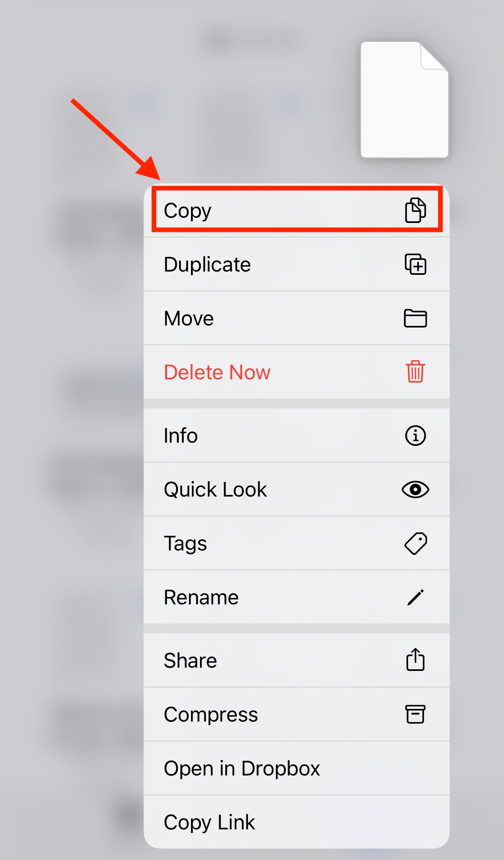The height and width of the screenshot is (860, 504).
Task: Select Copy from the context menu
Action: 297,210
